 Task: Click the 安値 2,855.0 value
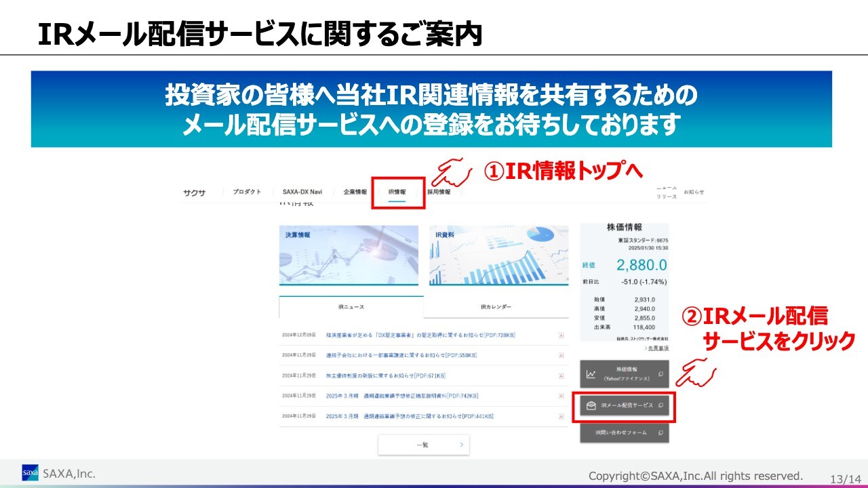pos(645,319)
